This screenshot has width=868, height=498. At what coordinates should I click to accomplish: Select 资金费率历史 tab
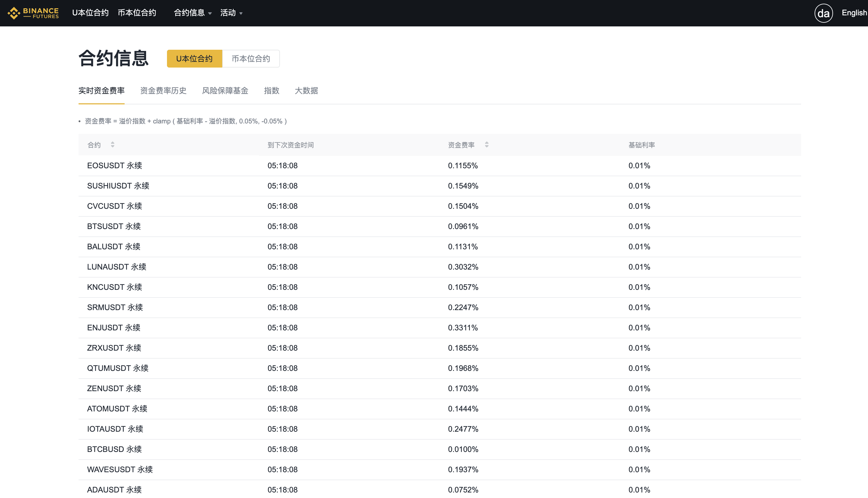pyautogui.click(x=163, y=91)
